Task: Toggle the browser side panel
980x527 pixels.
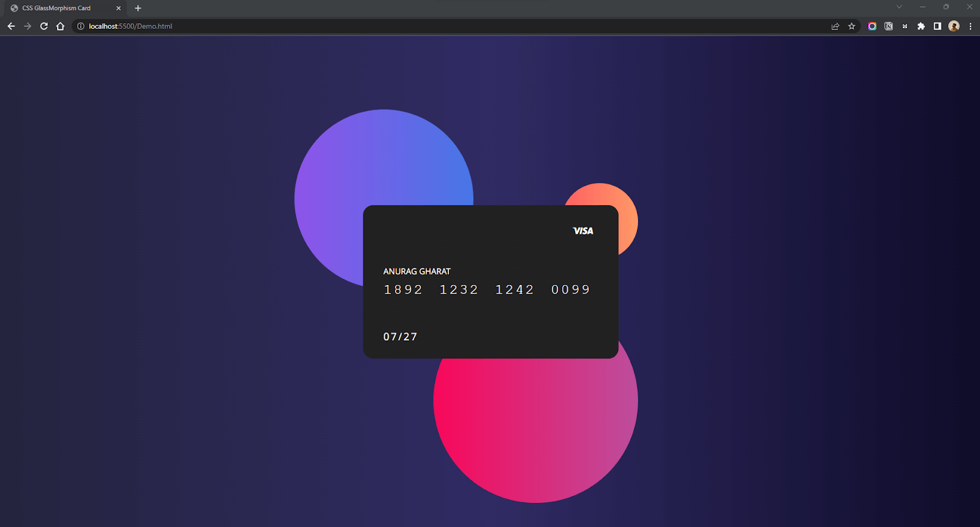Action: [x=937, y=26]
